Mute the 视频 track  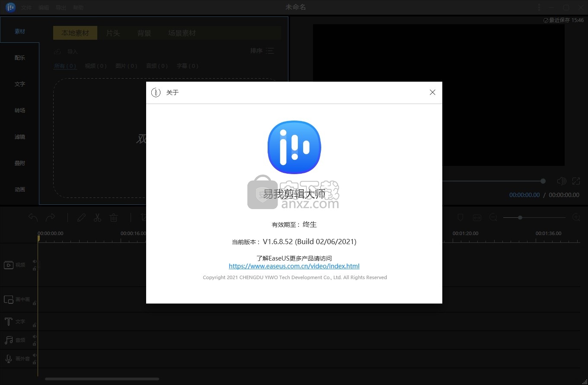(35, 261)
